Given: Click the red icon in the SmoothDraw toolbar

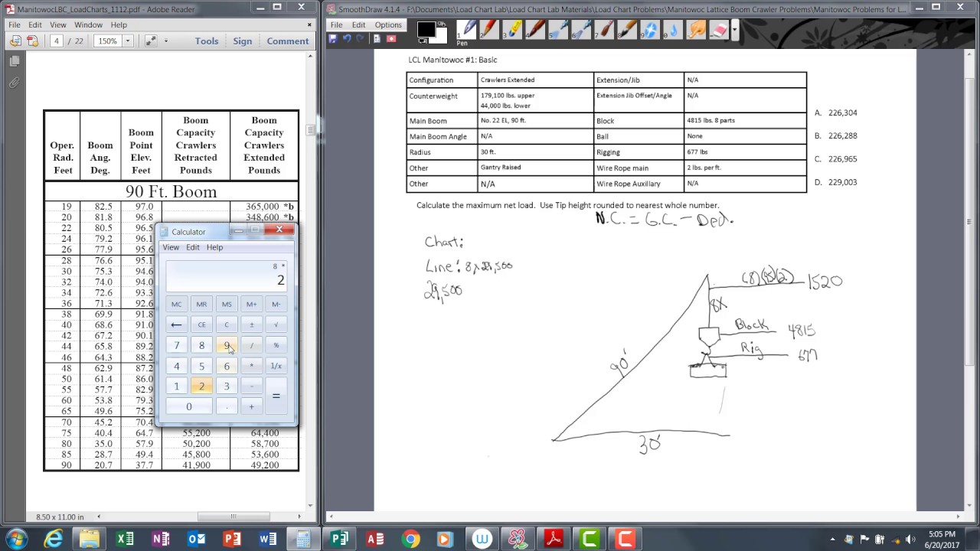Looking at the screenshot, I should (x=391, y=38).
